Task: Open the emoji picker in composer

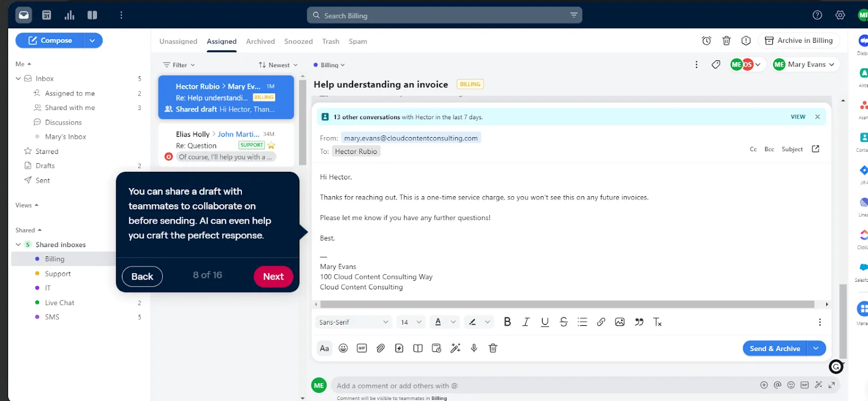Action: point(343,348)
